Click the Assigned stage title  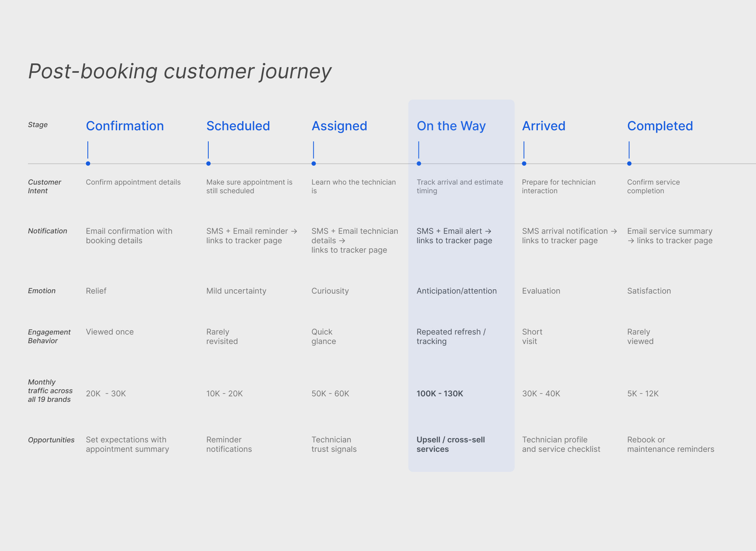[339, 126]
